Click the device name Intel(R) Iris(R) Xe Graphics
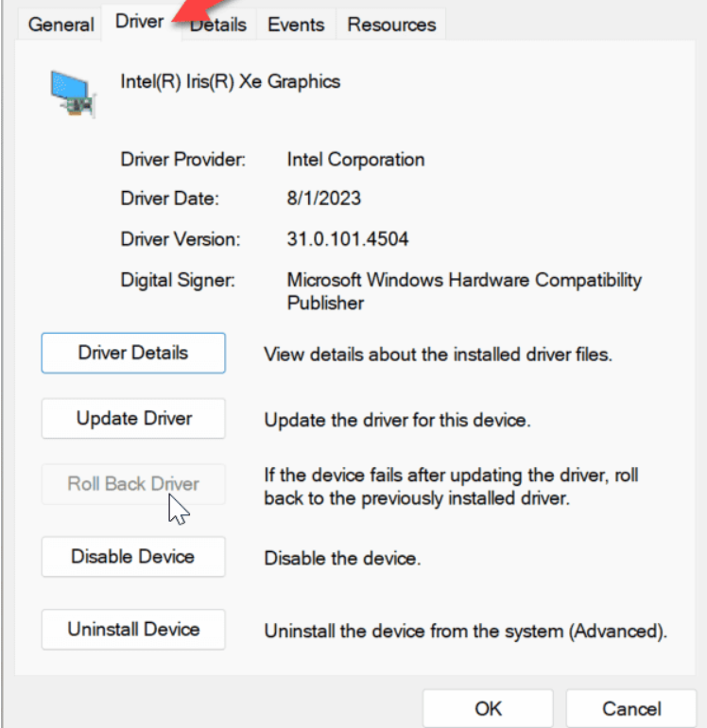The width and height of the screenshot is (707, 728). pos(231,81)
